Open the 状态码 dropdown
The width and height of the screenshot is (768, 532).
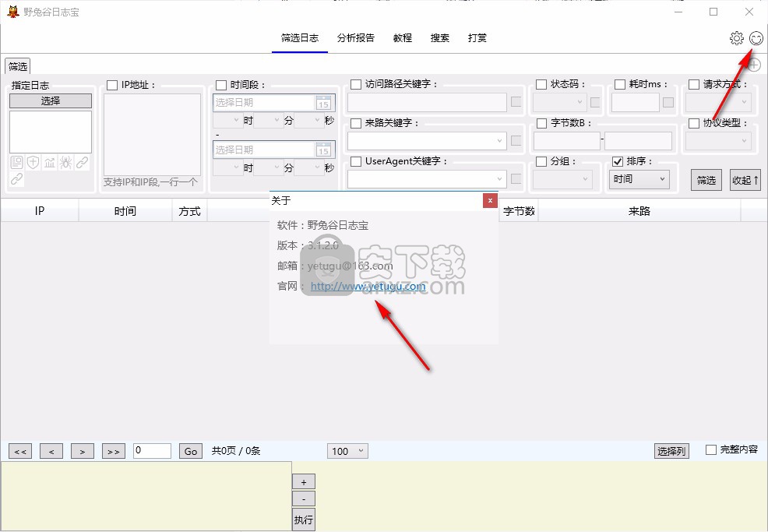tap(560, 102)
